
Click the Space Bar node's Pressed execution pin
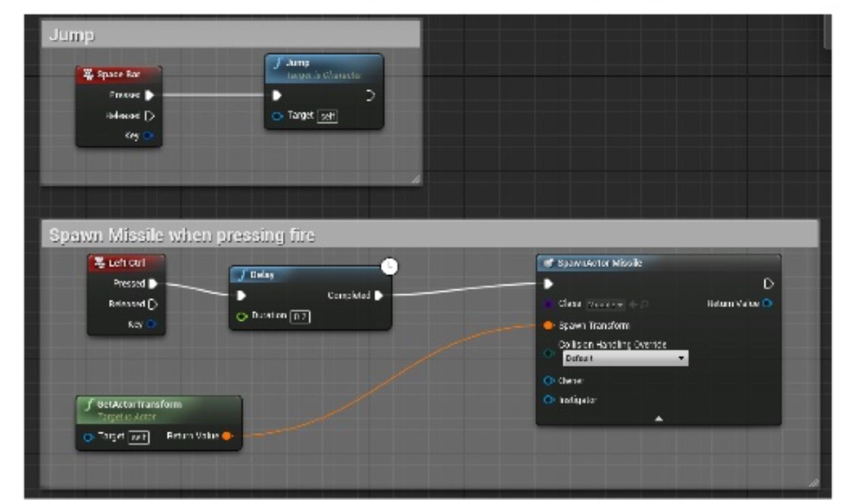point(150,95)
